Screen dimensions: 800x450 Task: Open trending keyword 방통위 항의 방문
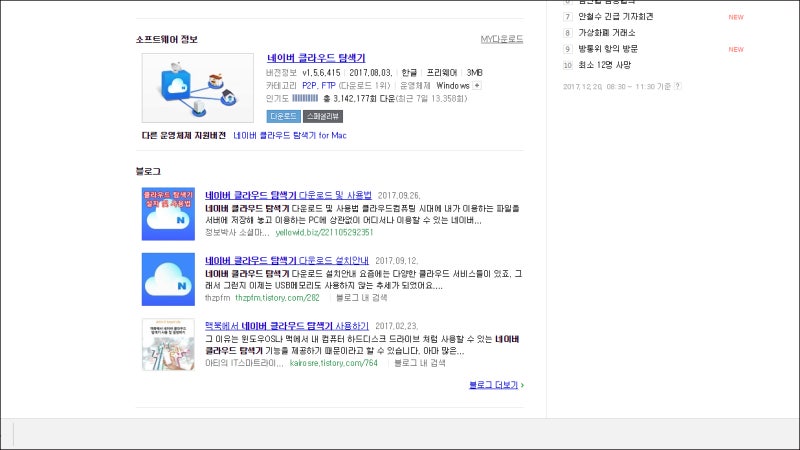click(x=608, y=49)
